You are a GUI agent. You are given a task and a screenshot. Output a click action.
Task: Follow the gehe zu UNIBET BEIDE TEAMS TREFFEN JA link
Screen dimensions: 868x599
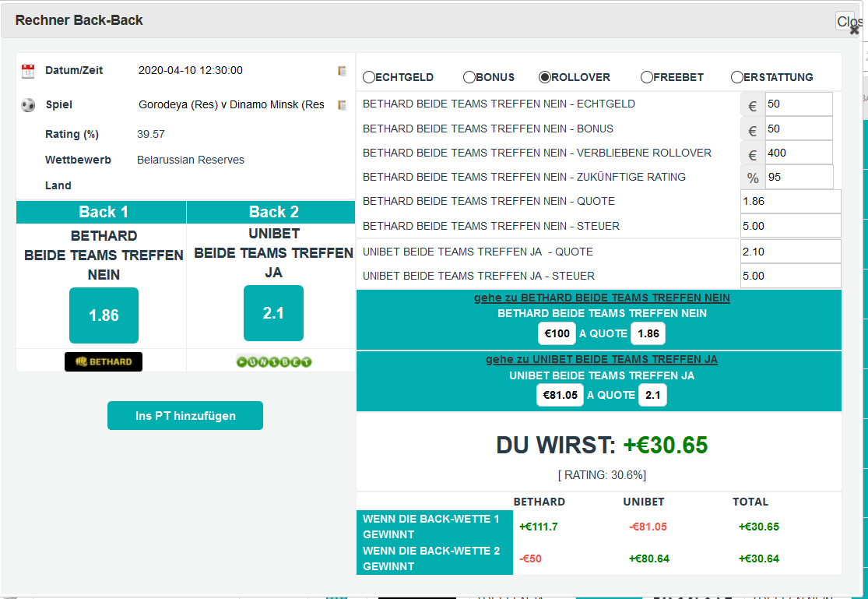pyautogui.click(x=602, y=360)
